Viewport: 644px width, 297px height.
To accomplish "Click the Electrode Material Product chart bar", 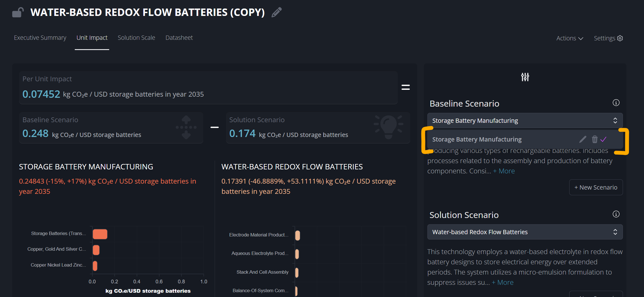I will pyautogui.click(x=297, y=236).
